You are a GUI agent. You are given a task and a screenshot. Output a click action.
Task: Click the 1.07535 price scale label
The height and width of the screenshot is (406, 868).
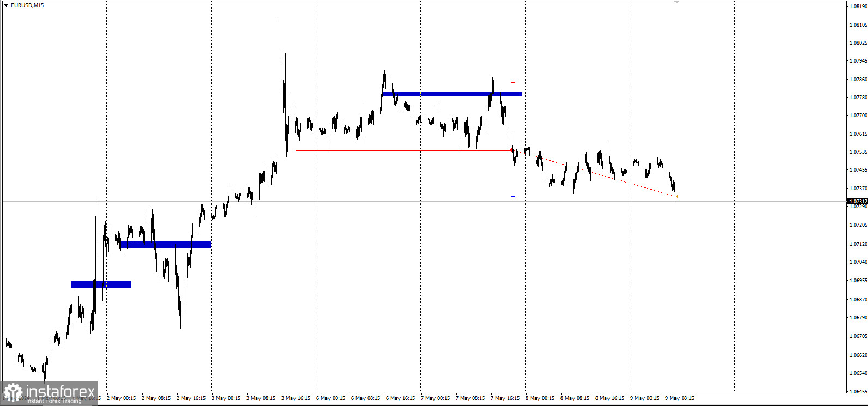[x=858, y=152]
